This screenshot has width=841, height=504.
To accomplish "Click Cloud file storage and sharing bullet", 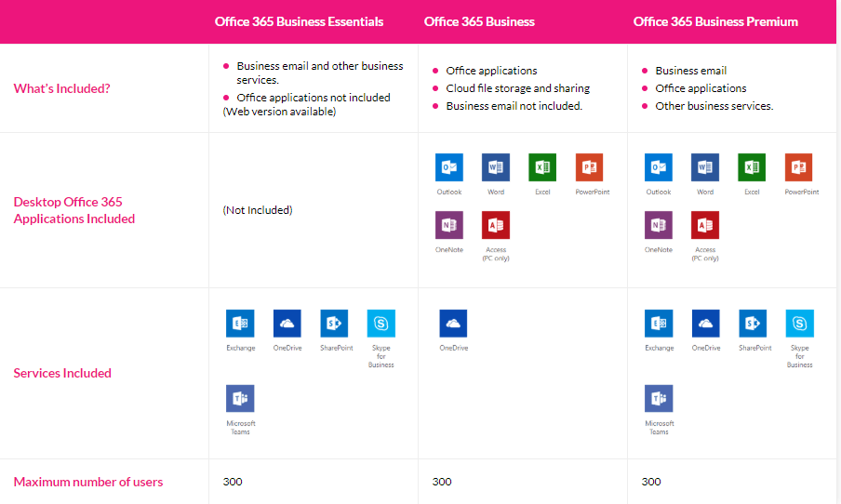I will tap(517, 88).
